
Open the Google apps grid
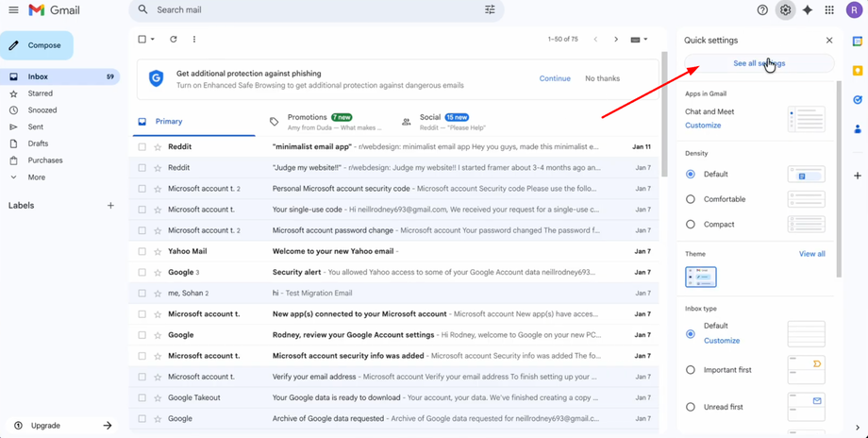[x=829, y=10]
